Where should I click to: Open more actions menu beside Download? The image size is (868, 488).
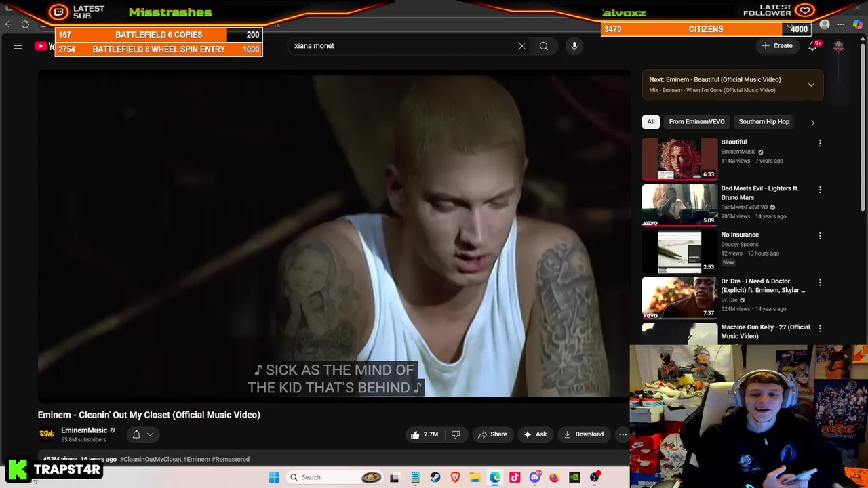(623, 434)
